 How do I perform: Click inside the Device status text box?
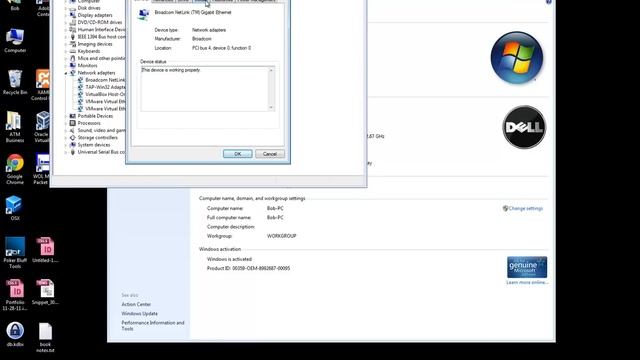click(207, 89)
